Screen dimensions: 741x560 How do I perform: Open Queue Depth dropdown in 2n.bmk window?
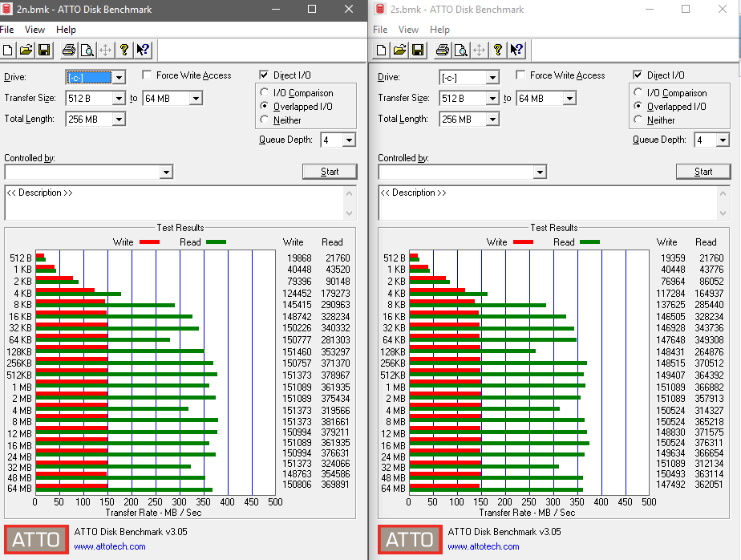coord(349,140)
